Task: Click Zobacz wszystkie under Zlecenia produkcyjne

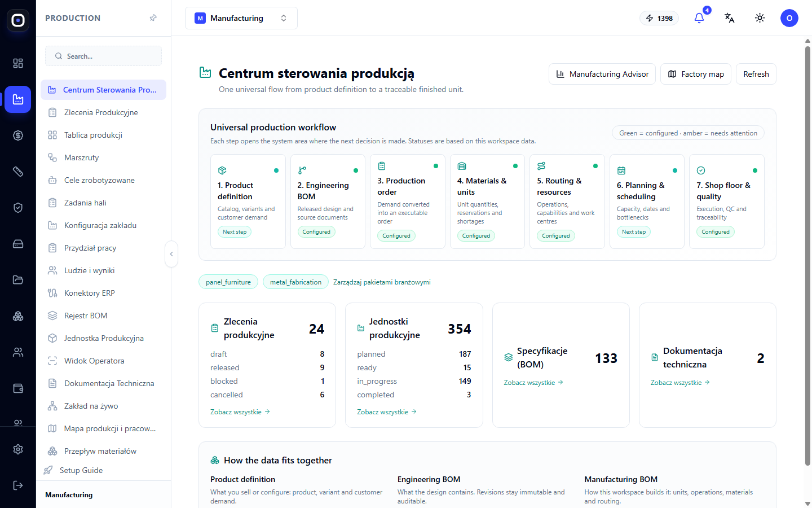Action: (240, 412)
